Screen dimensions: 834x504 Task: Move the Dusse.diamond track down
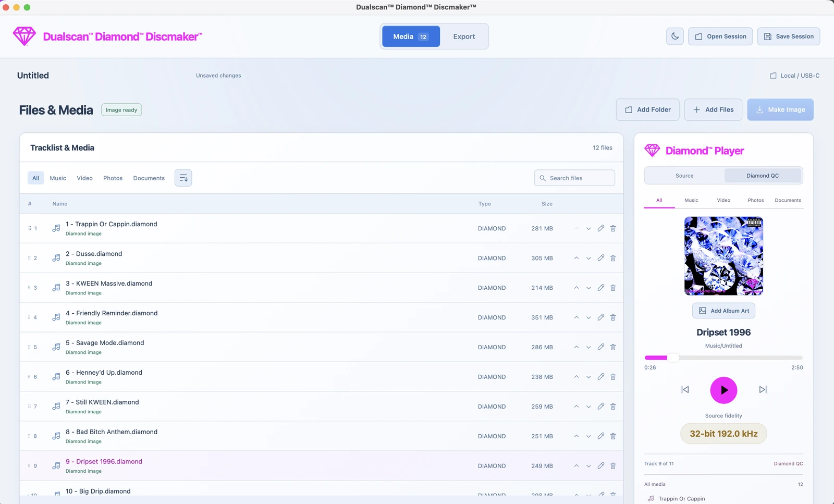click(x=588, y=258)
